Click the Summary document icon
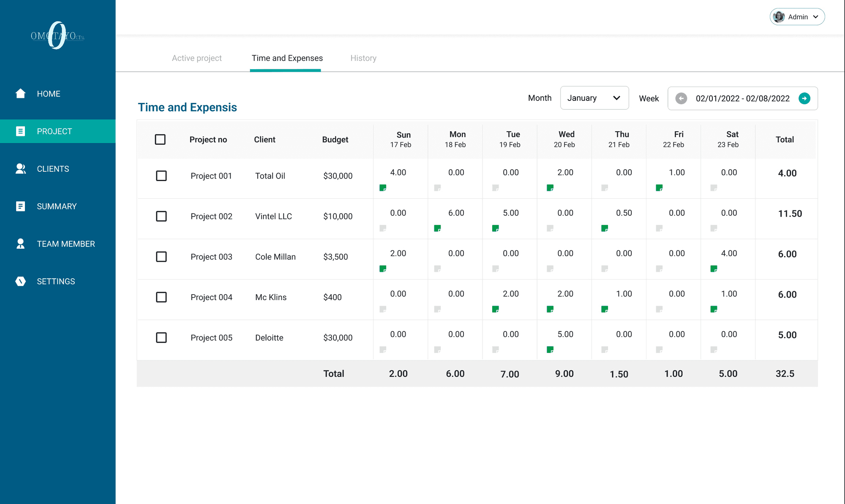Screen dimensions: 845x504 pyautogui.click(x=20, y=206)
